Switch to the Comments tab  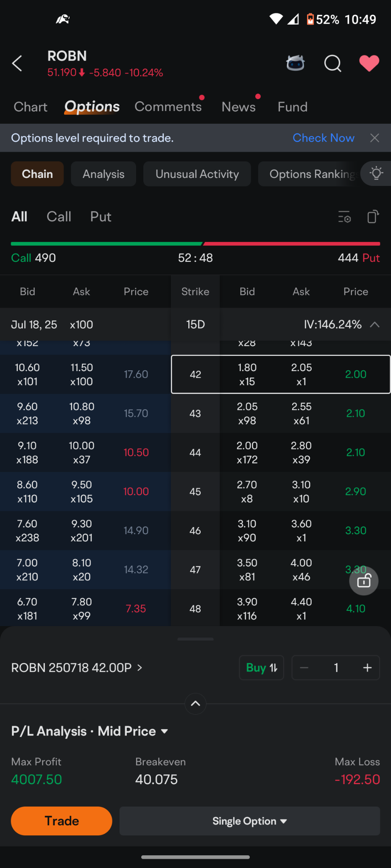pyautogui.click(x=168, y=106)
